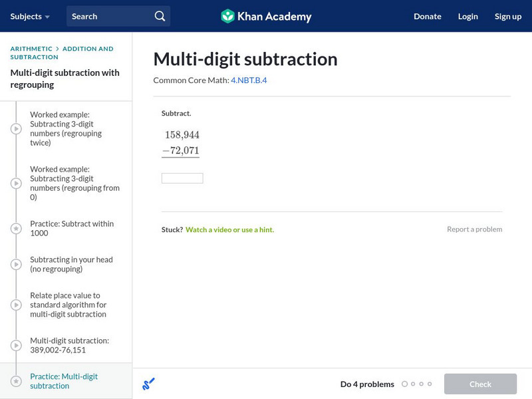Go to the Arithmetic breadcrumb

pyautogui.click(x=31, y=49)
